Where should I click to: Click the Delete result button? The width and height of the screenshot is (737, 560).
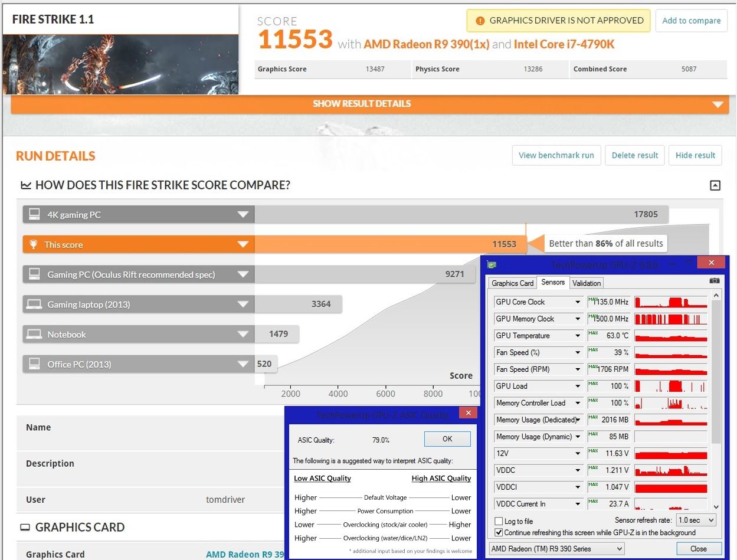click(x=635, y=155)
